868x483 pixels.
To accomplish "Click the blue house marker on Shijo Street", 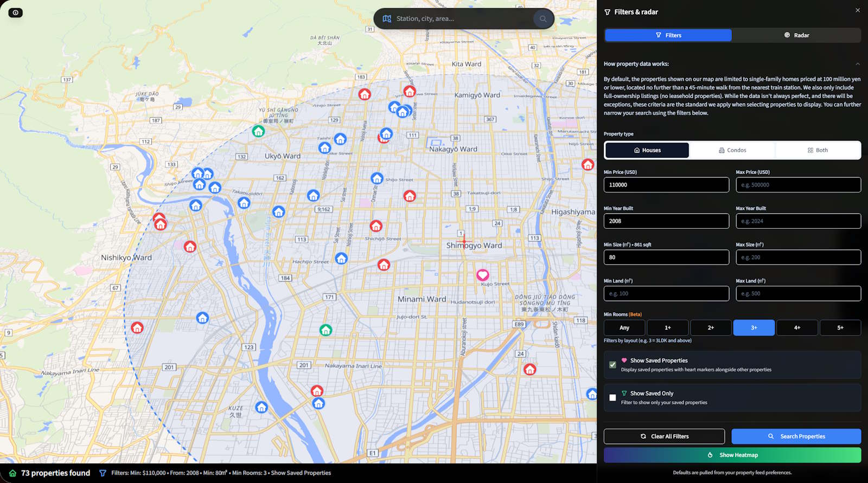I will [377, 178].
